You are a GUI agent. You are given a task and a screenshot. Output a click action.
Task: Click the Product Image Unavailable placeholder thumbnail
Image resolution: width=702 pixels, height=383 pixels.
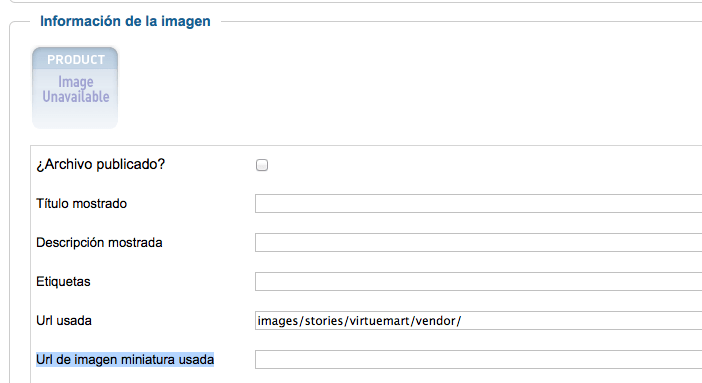(x=75, y=88)
